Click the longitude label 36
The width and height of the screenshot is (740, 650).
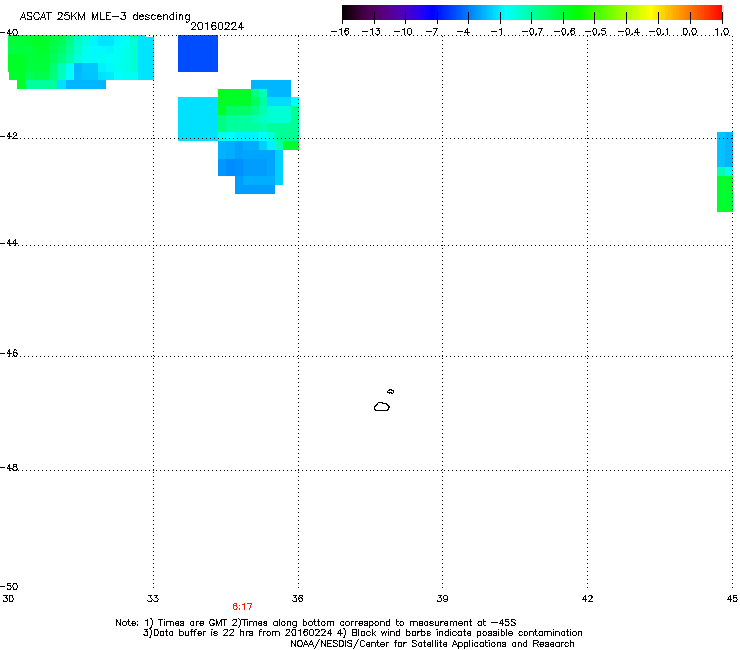297,599
